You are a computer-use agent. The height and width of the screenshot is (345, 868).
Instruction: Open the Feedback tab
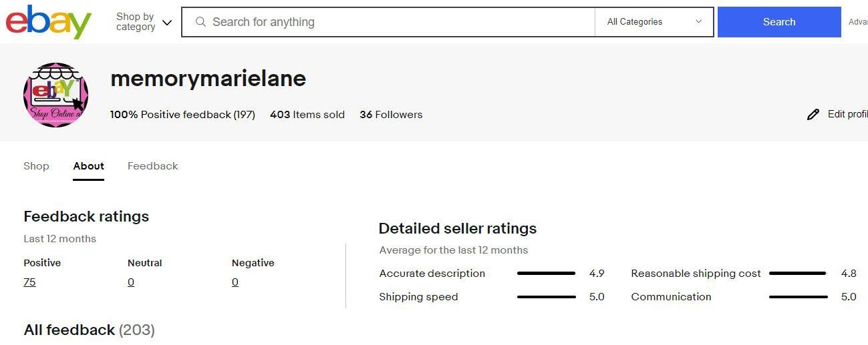tap(152, 166)
